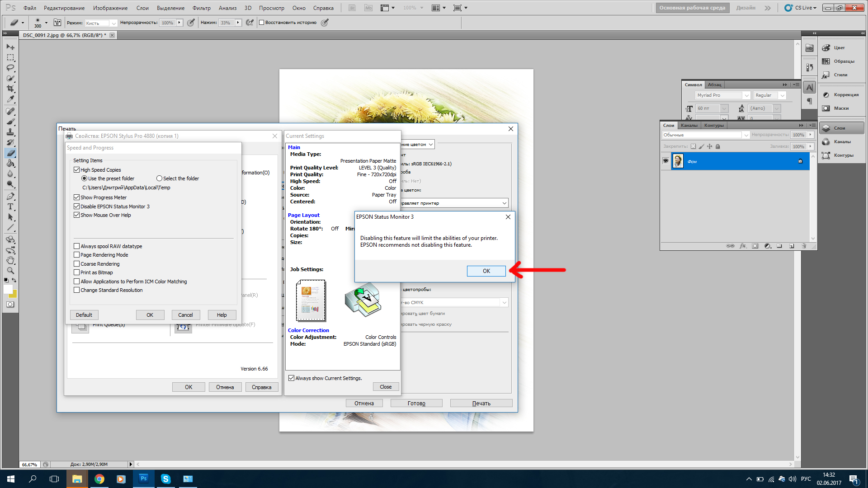The image size is (868, 488).
Task: Select the Paint Bucket tool
Action: [10, 163]
